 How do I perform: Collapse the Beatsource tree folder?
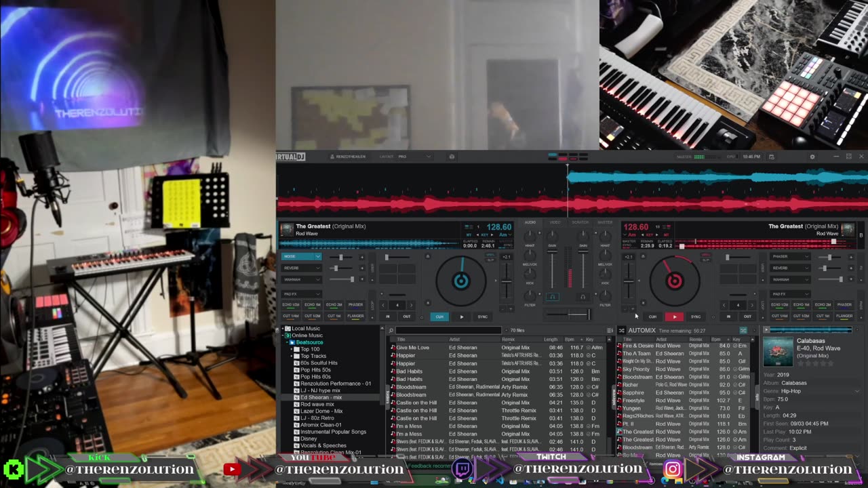[287, 342]
